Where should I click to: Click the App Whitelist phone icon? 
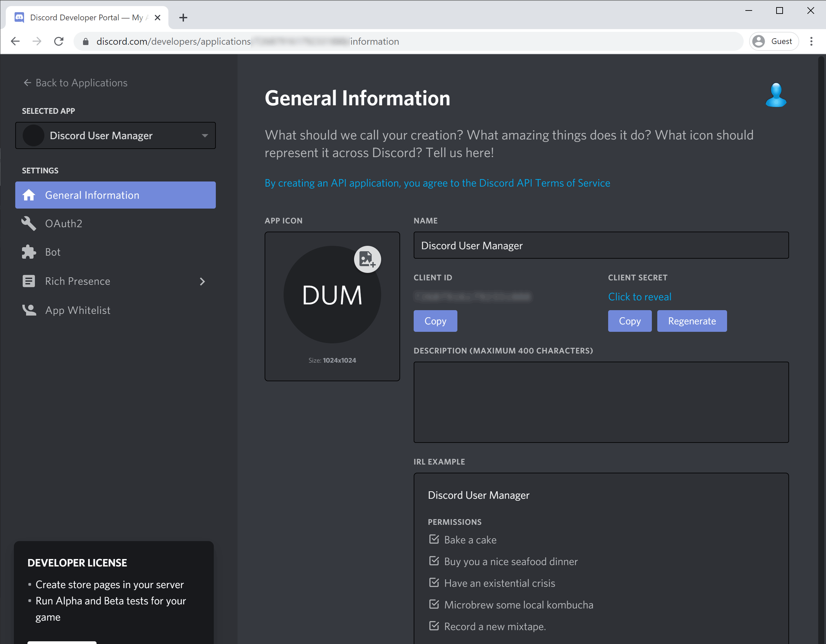pos(29,310)
